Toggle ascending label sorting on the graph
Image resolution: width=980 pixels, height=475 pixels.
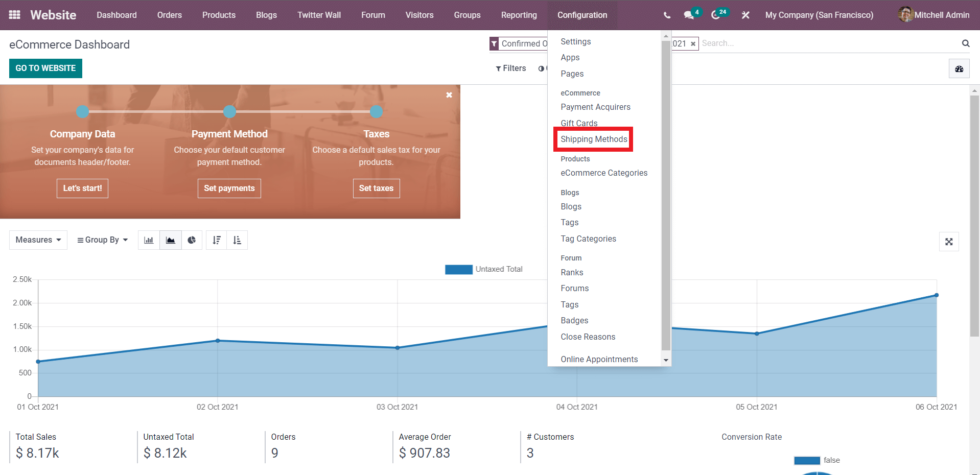point(237,240)
